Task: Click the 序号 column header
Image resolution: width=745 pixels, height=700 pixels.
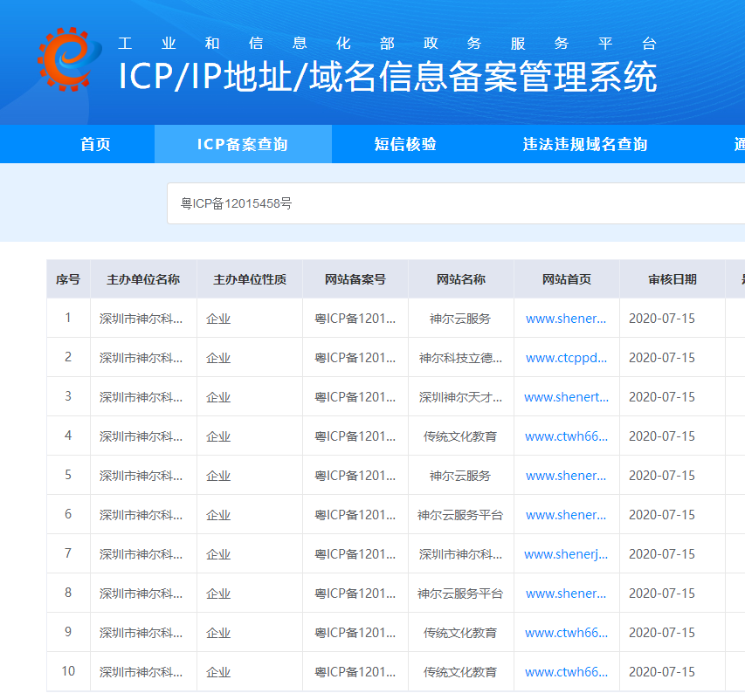Action: point(68,279)
